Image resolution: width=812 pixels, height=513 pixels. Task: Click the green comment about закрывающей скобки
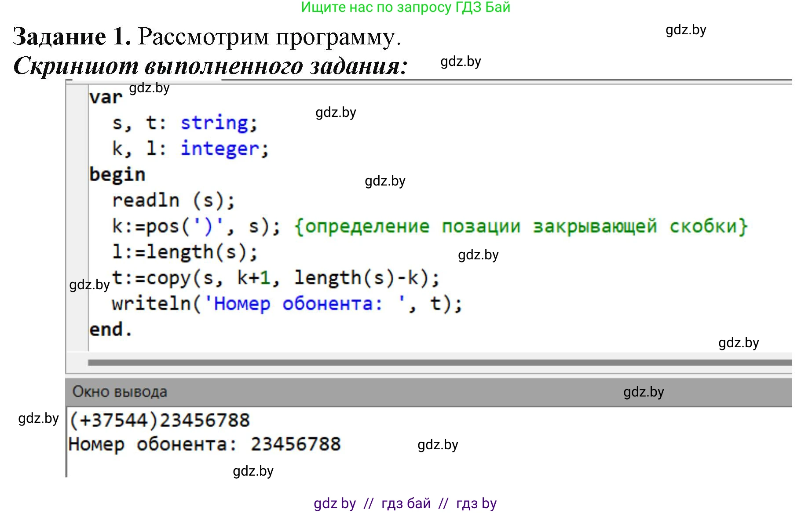pos(521,227)
